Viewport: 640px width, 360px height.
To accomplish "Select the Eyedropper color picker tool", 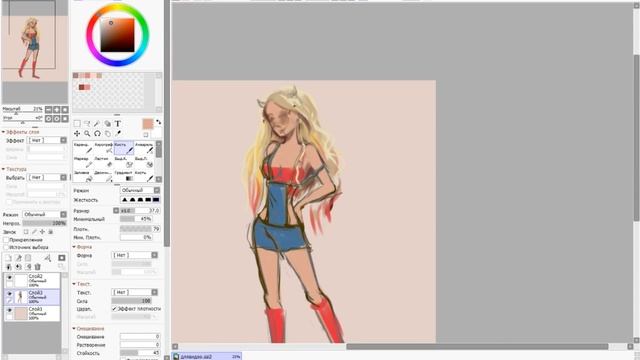I will pyautogui.click(x=118, y=133).
